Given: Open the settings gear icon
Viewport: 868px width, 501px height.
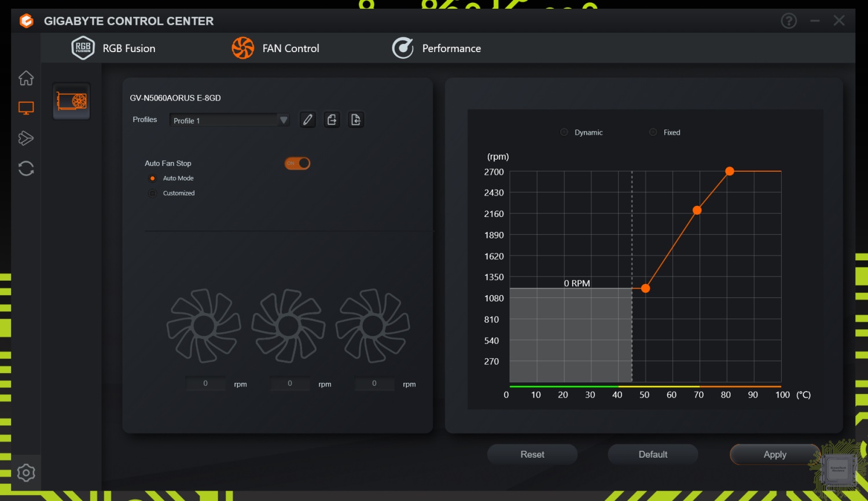Looking at the screenshot, I should click(x=26, y=473).
